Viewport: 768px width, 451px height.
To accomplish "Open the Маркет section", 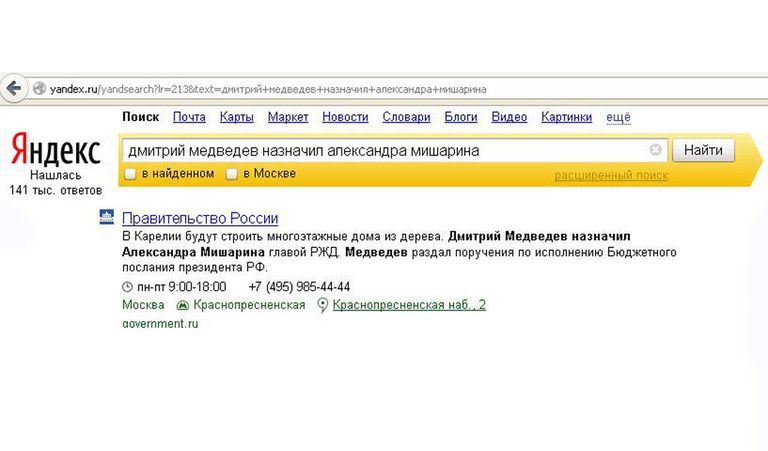I will tap(288, 117).
